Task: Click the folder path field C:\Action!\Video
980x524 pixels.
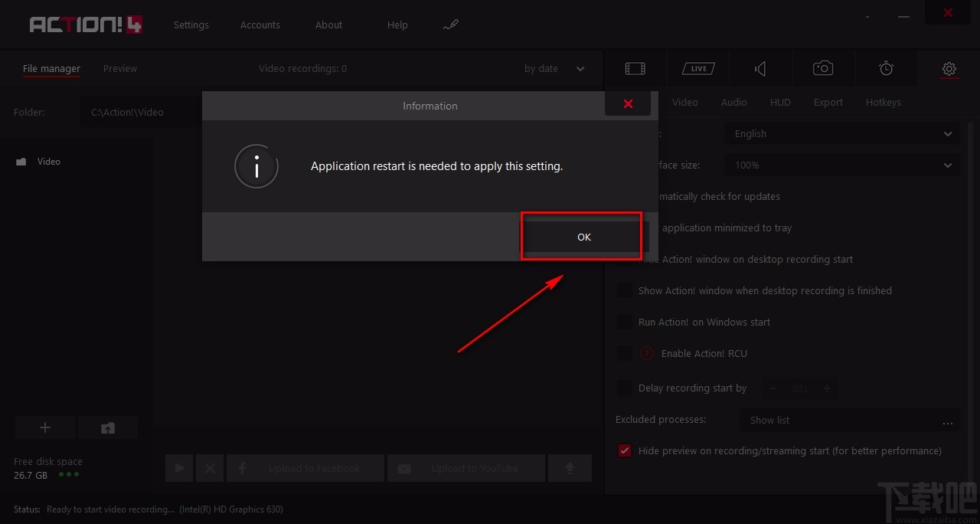Action: 142,112
